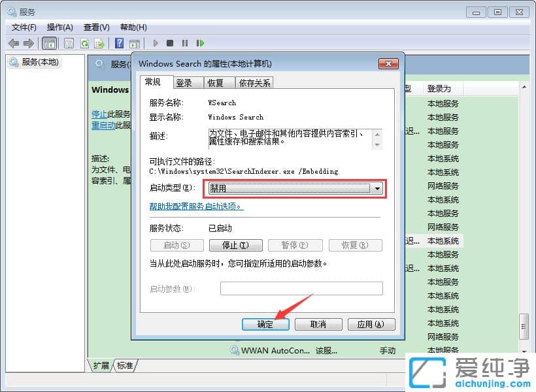Click the 确定 button
Viewport: 536px width, 392px height.
[x=265, y=324]
